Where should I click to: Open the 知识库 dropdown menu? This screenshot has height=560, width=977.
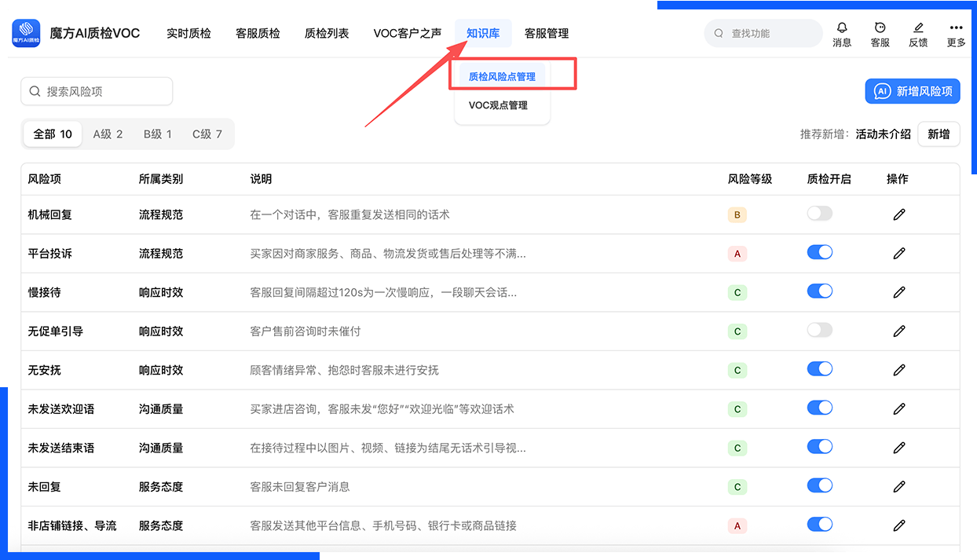click(x=483, y=34)
